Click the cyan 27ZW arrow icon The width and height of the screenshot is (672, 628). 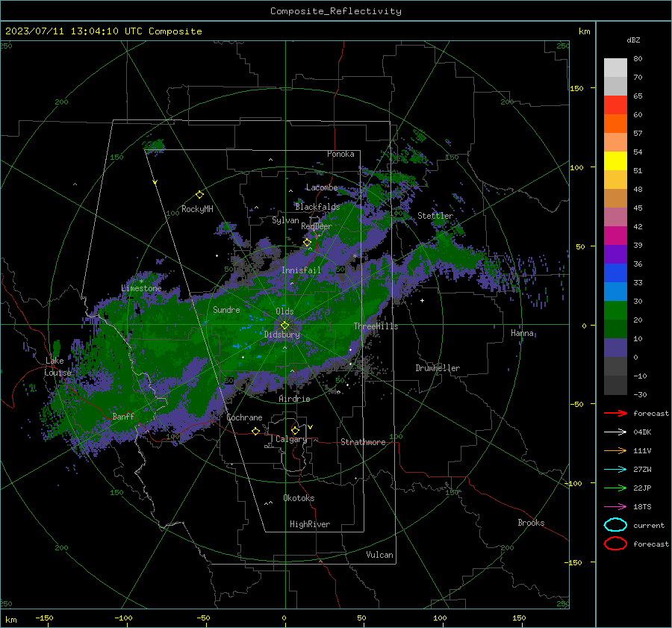click(615, 470)
